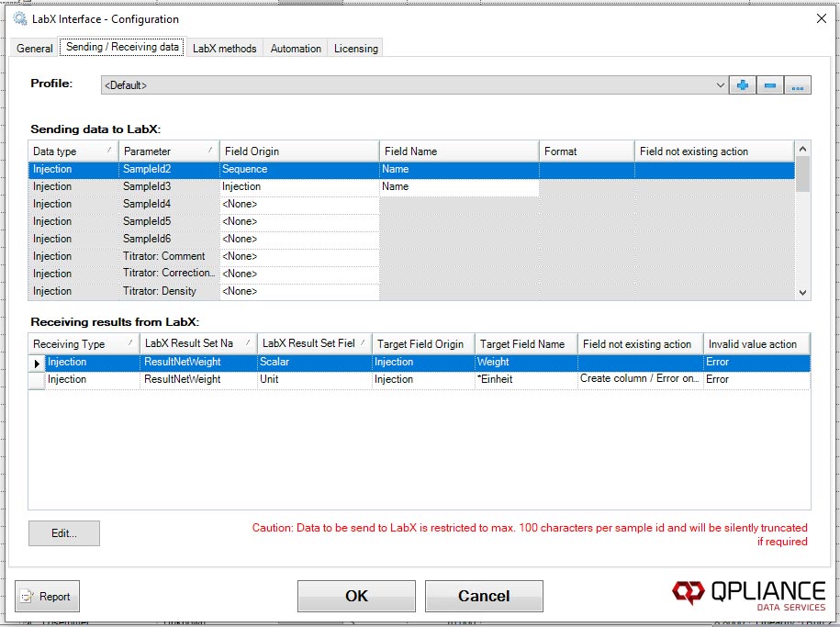The width and height of the screenshot is (840, 627).
Task: Click Field Name column header in sending table
Action: click(459, 151)
